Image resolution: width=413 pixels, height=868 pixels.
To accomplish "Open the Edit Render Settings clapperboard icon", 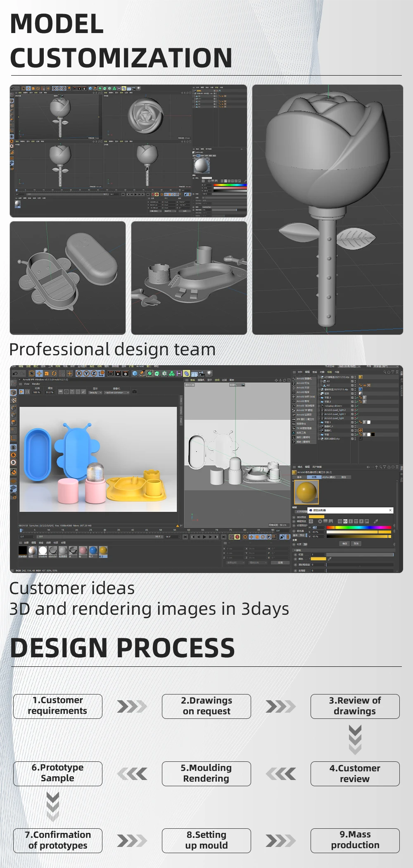I will coord(125,373).
